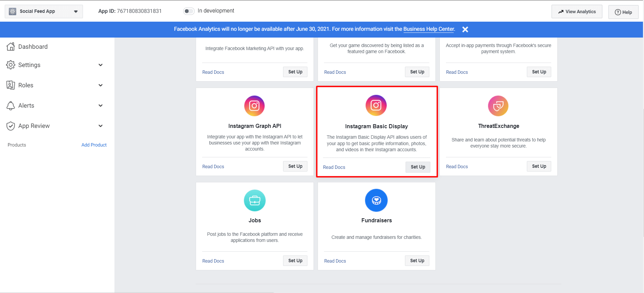Expand the Settings sidebar section
The image size is (644, 293).
(x=101, y=65)
